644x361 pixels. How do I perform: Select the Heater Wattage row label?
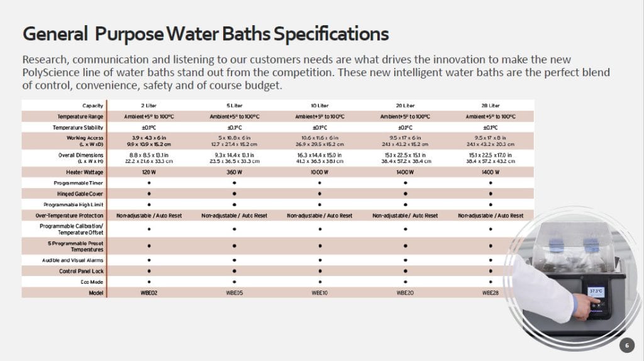coord(84,172)
